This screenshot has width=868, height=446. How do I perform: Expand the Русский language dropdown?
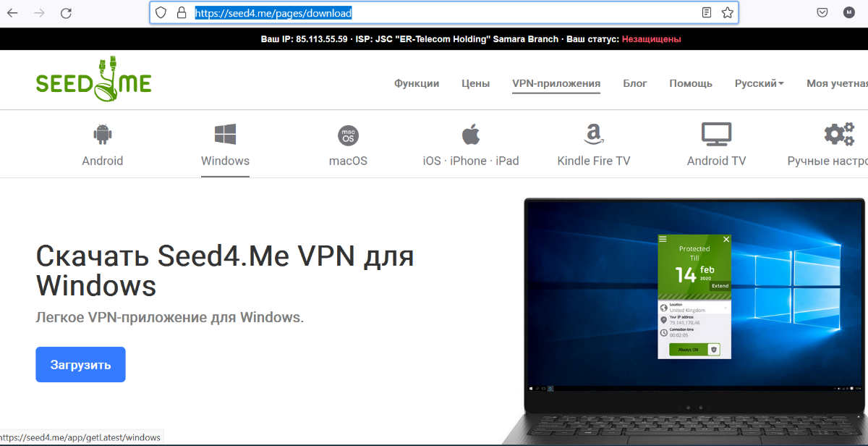pos(759,83)
